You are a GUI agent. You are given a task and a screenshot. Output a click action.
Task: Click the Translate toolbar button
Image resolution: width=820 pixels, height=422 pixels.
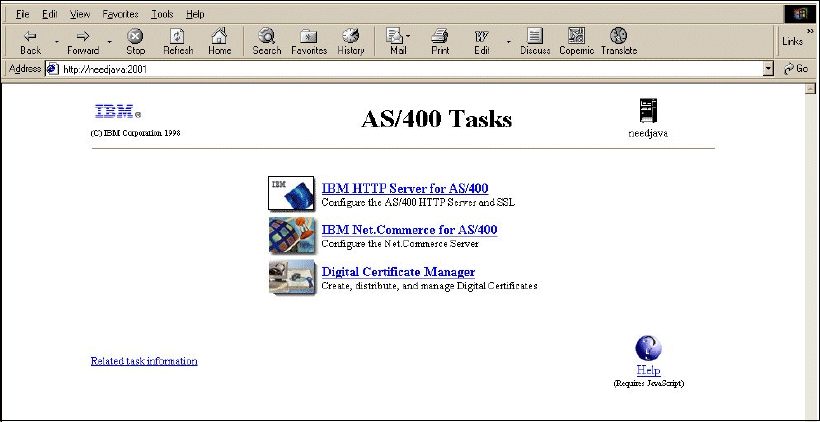pyautogui.click(x=619, y=42)
